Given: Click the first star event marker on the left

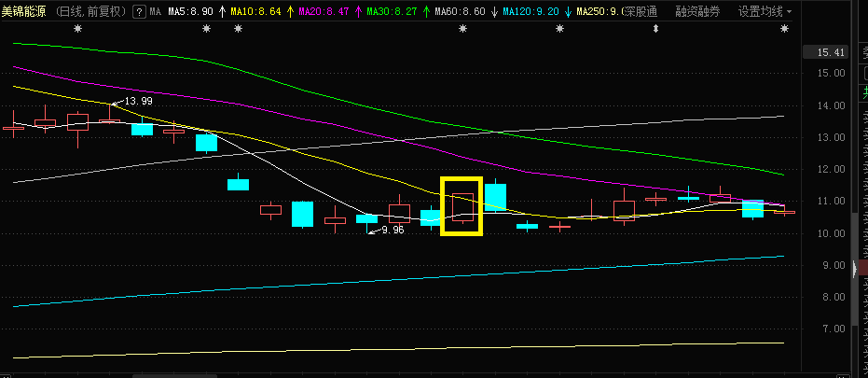Looking at the screenshot, I should 77,29.
